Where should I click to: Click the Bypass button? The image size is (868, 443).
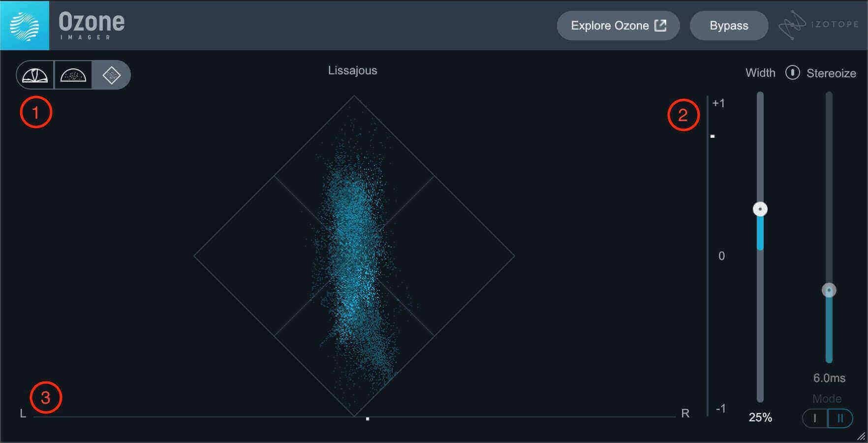729,26
